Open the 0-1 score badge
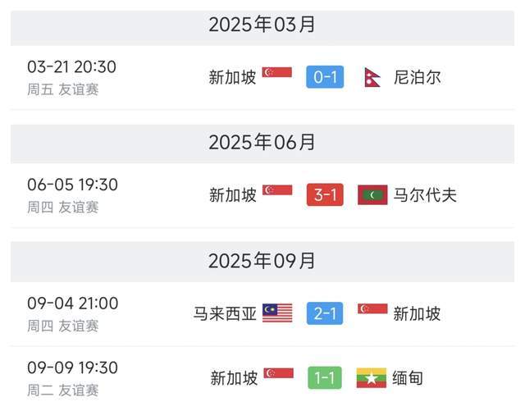The height and width of the screenshot is (420, 525). tap(325, 78)
